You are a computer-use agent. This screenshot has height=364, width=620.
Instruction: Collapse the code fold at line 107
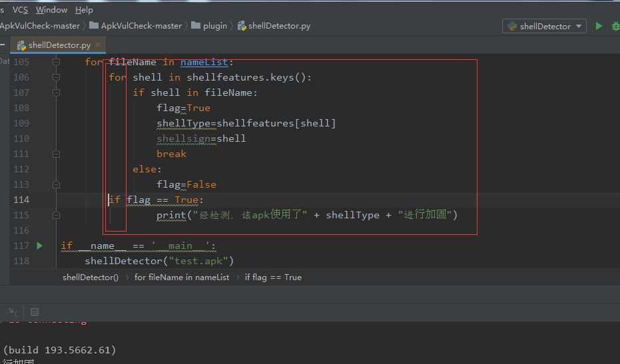click(x=56, y=92)
